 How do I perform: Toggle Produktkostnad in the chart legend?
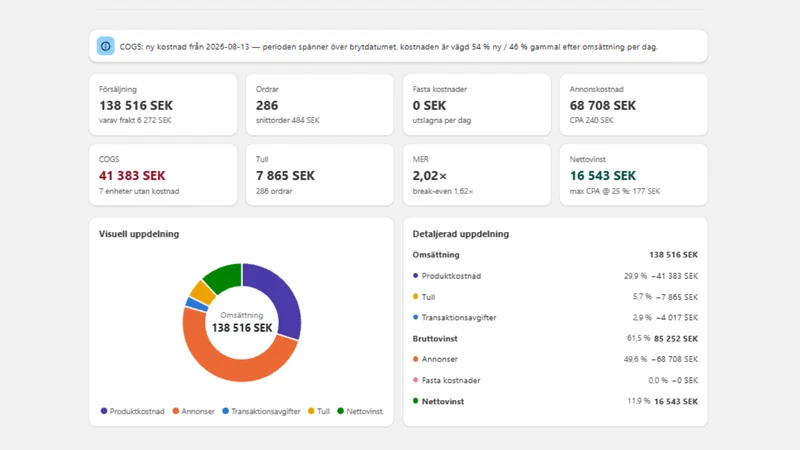click(133, 411)
